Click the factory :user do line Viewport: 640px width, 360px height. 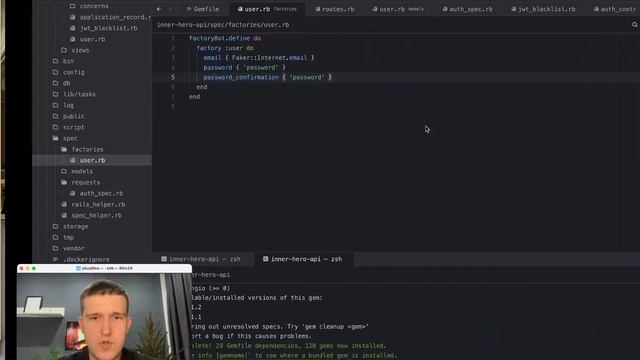click(225, 48)
